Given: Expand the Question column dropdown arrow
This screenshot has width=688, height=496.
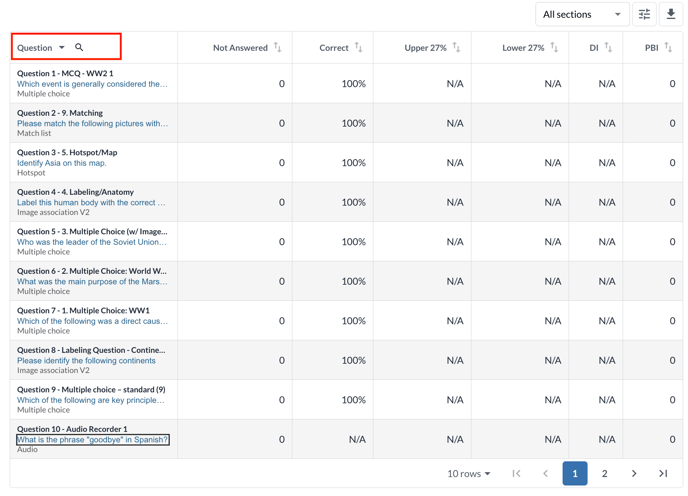Looking at the screenshot, I should click(62, 47).
